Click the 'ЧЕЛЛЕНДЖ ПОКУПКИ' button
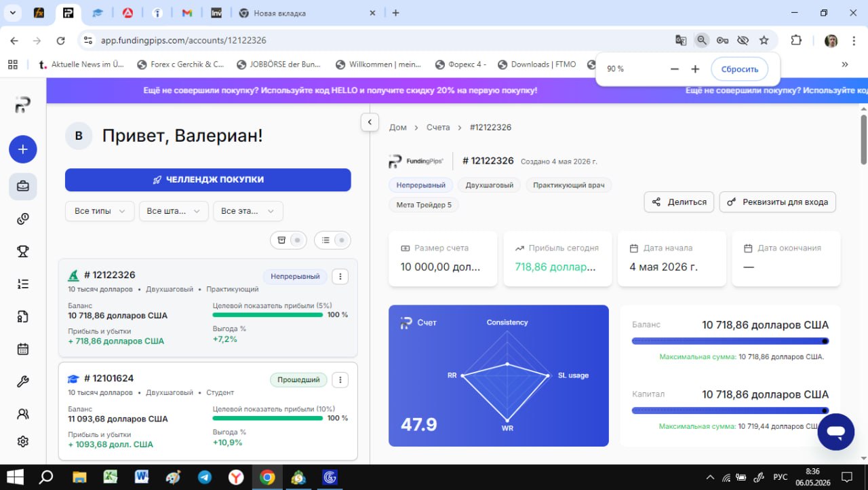 click(x=208, y=180)
